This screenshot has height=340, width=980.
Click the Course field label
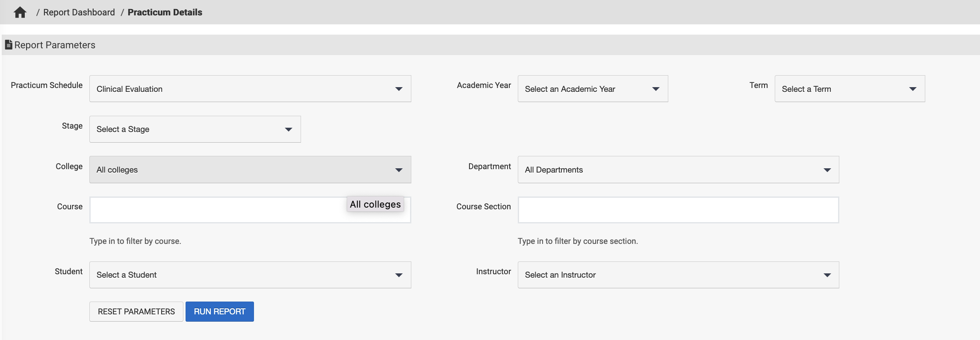70,207
